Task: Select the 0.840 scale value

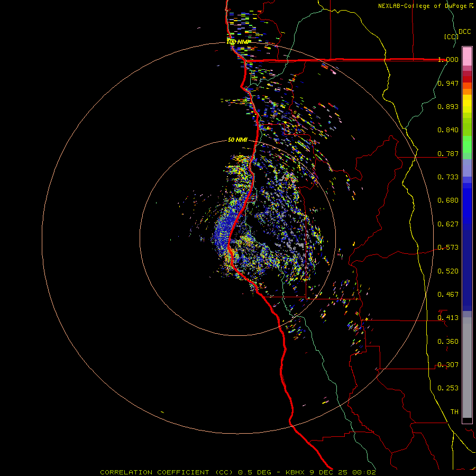Action: [x=448, y=130]
